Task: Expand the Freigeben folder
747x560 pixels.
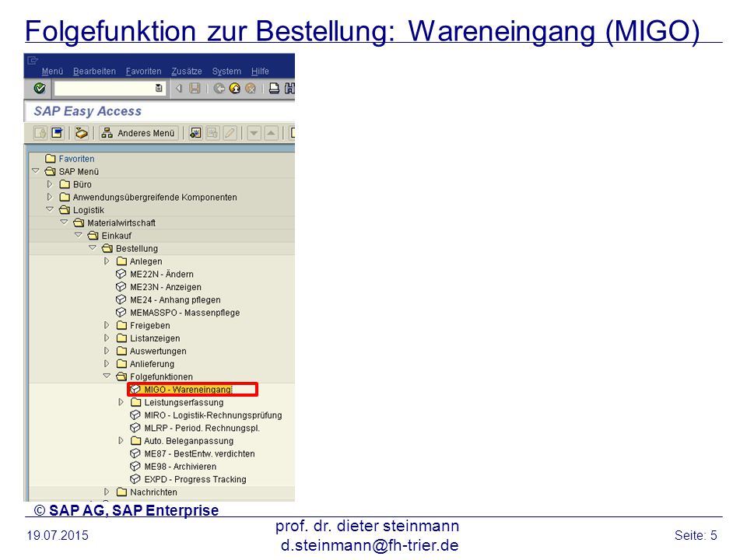Action: point(107,325)
